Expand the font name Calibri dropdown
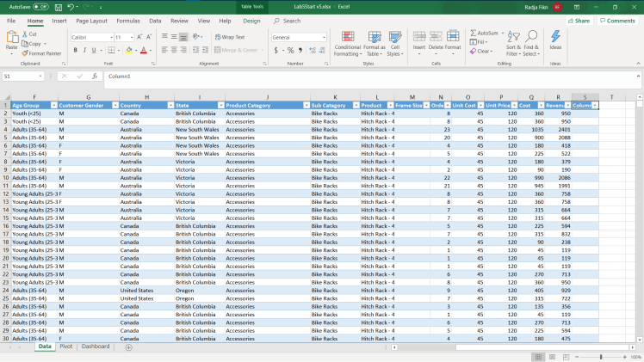 pyautogui.click(x=111, y=38)
